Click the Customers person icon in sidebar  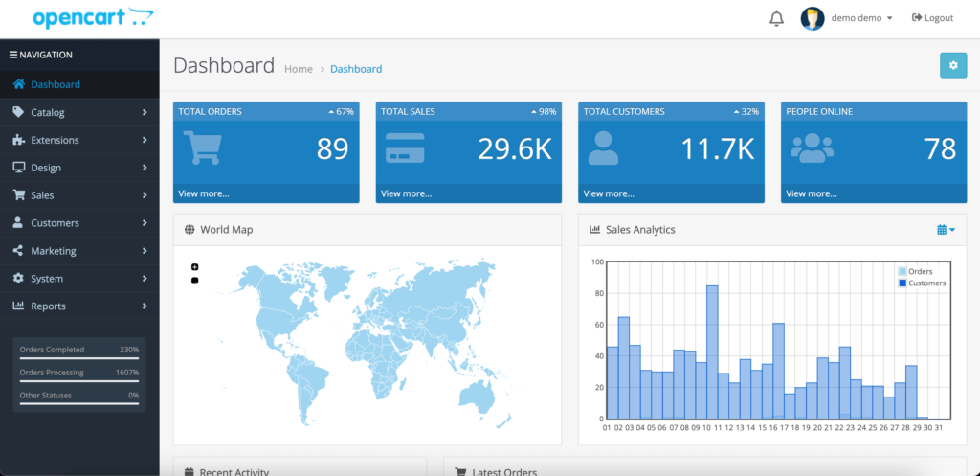[18, 222]
